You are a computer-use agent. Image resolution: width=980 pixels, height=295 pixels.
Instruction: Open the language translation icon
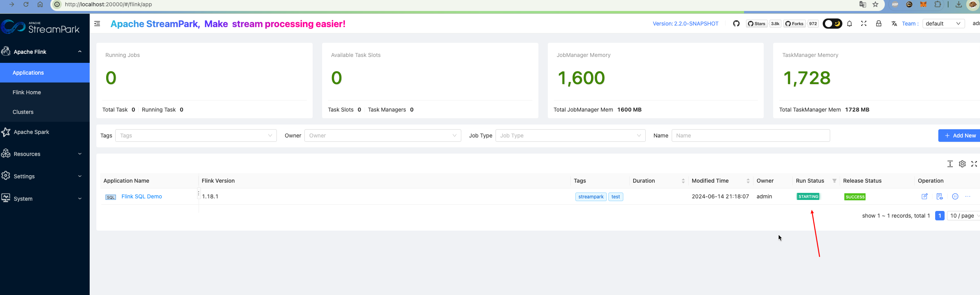pos(894,24)
